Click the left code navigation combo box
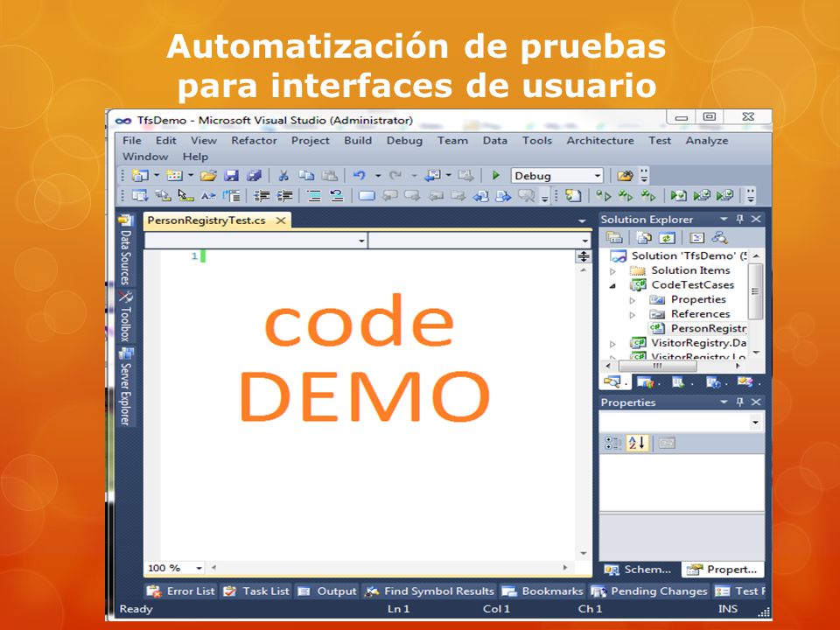Image resolution: width=840 pixels, height=630 pixels. click(255, 241)
